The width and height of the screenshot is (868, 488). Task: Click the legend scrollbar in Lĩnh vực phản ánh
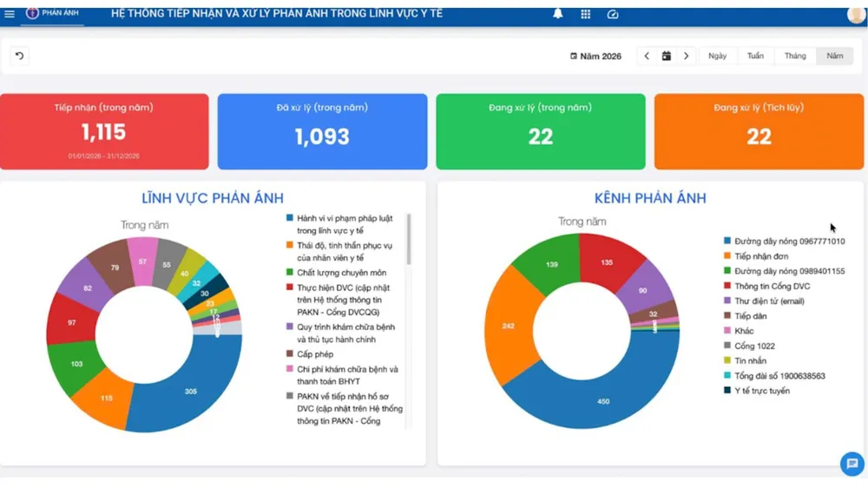[x=409, y=240]
